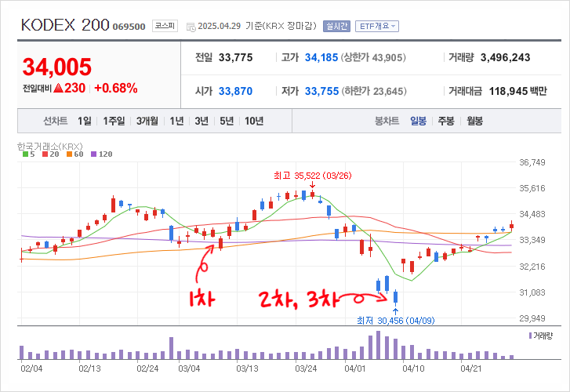Screen dimensions: 570x392
Task: Click the 29,949 price axis label
Action: click(x=532, y=318)
